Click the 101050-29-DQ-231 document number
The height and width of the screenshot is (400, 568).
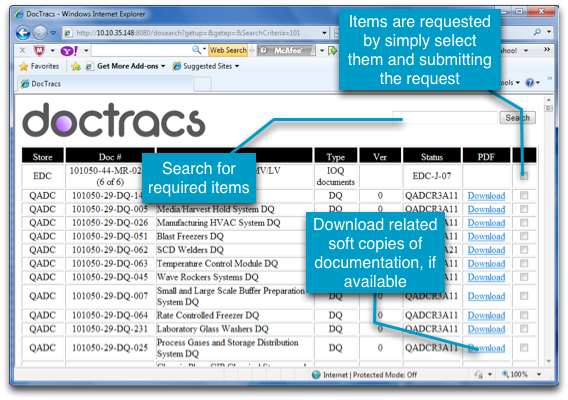(x=110, y=329)
